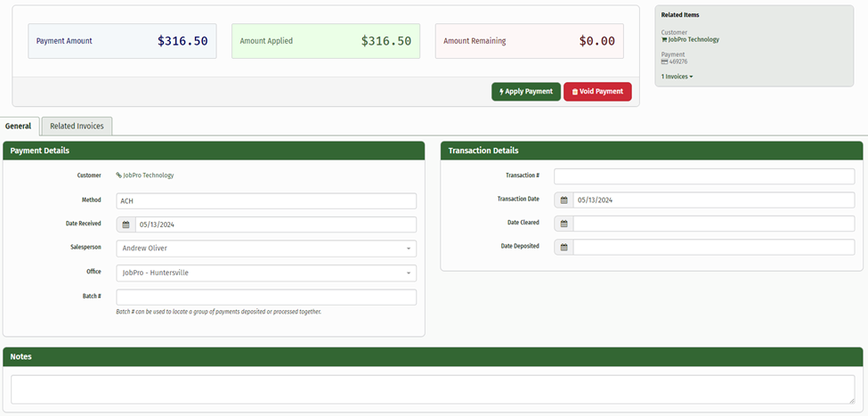Screen dimensions: 868x416
Task: Click link icon beside JobPro Technology customer
Action: [118, 175]
